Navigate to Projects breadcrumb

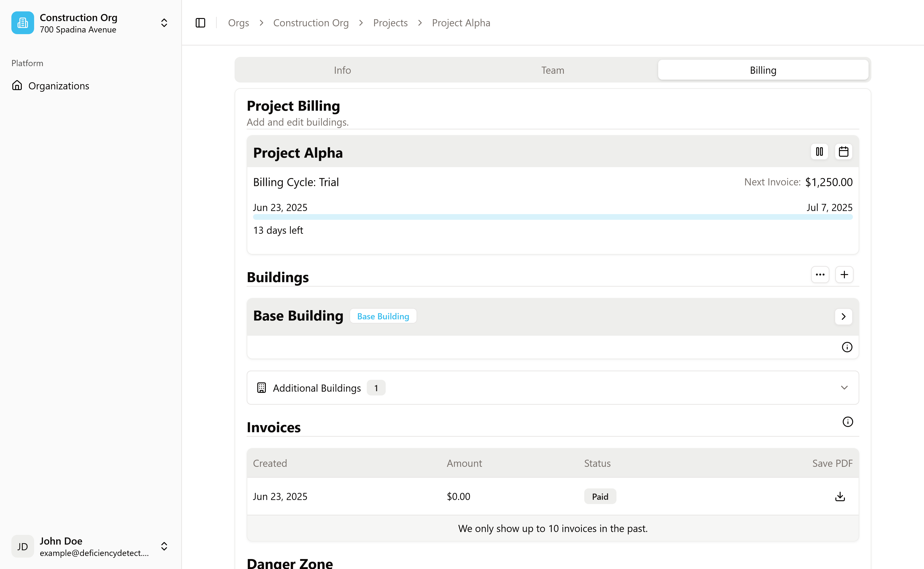(390, 23)
